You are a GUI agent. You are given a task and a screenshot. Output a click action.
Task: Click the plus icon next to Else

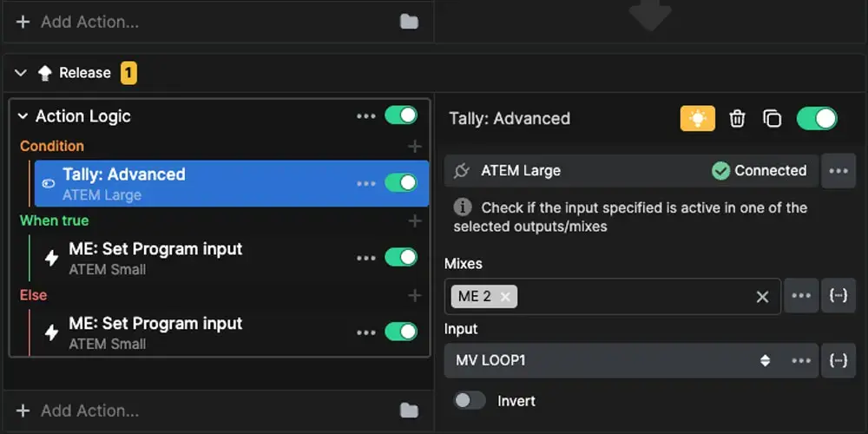tap(415, 296)
